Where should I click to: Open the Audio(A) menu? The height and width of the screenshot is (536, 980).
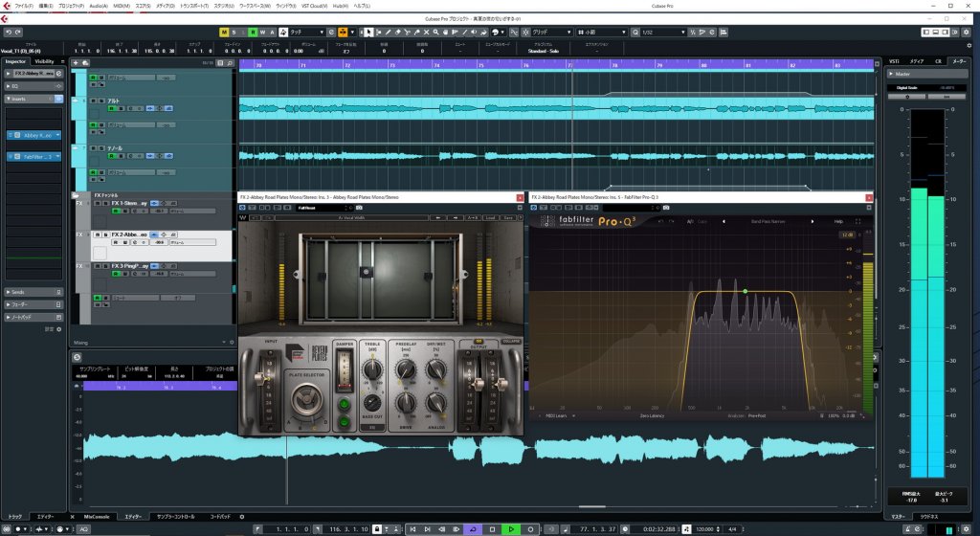tap(98, 5)
